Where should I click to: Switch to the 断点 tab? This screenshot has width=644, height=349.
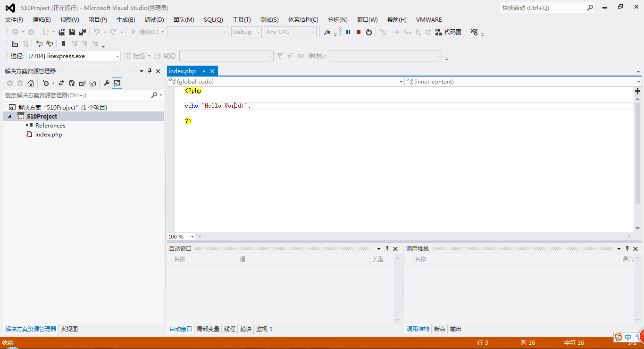[440, 329]
